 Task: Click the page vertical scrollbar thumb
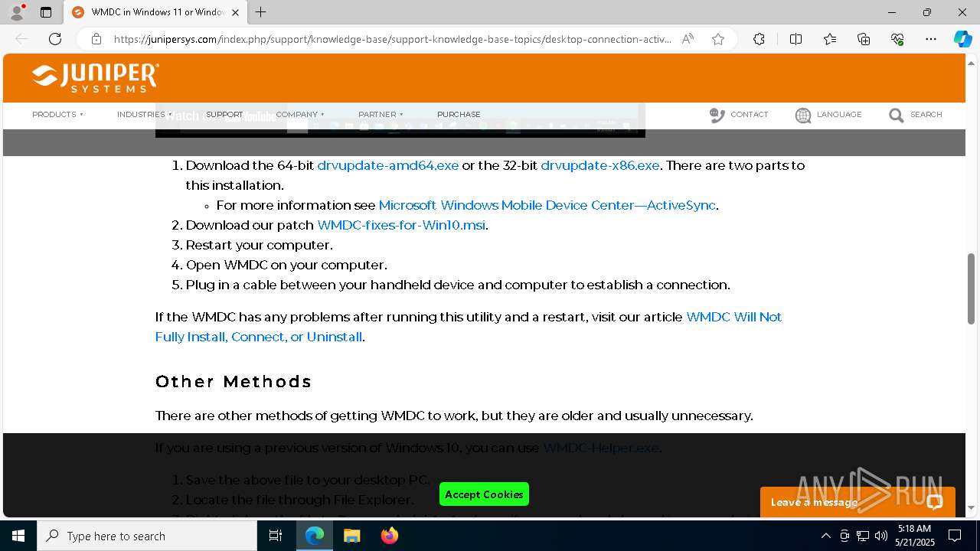pyautogui.click(x=972, y=289)
